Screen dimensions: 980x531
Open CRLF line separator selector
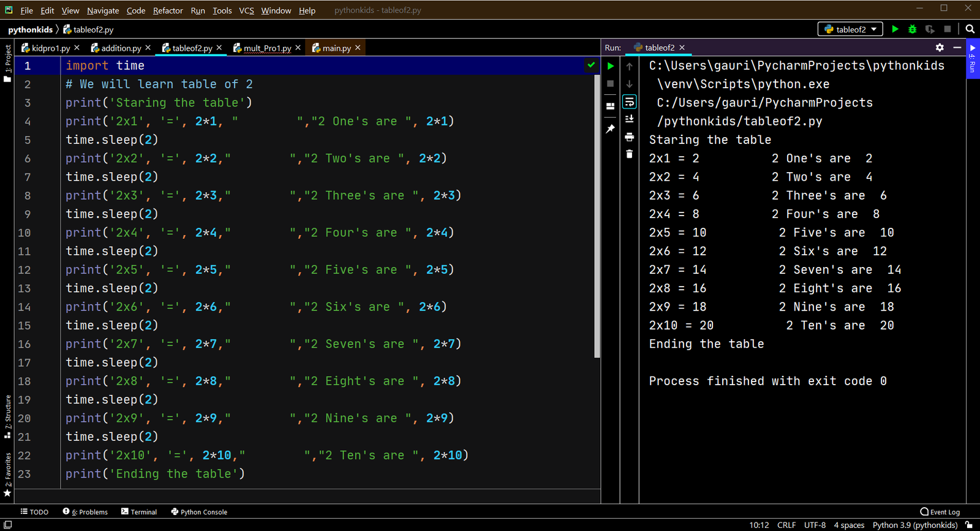coord(786,525)
